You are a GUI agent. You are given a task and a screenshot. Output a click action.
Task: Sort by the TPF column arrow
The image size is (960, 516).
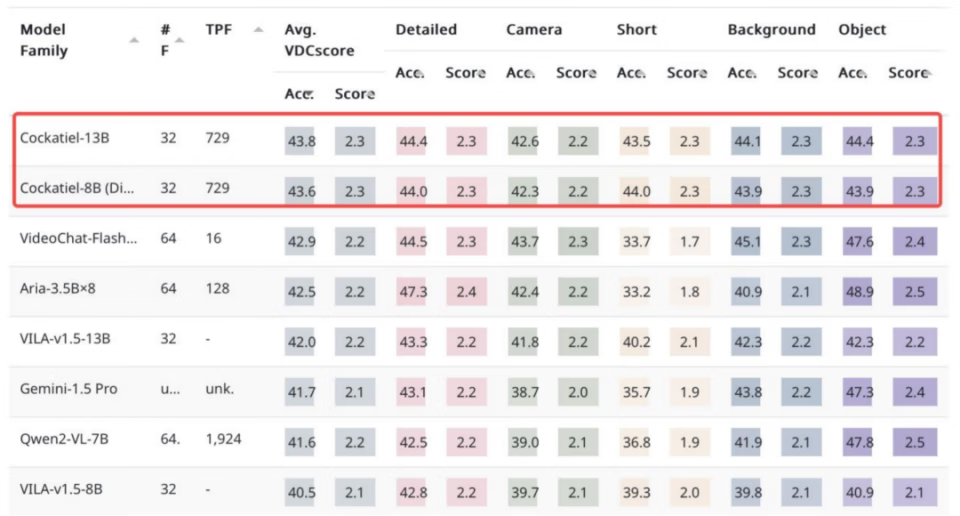(258, 29)
